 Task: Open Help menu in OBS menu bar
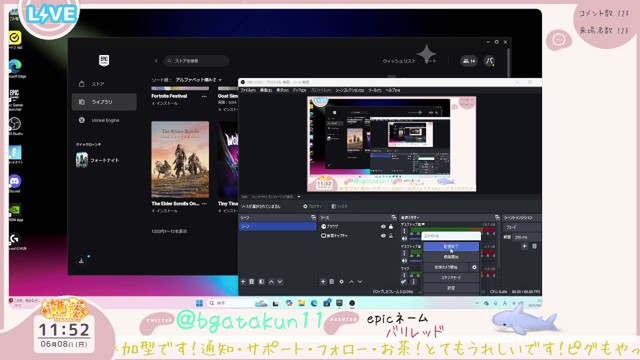(393, 90)
